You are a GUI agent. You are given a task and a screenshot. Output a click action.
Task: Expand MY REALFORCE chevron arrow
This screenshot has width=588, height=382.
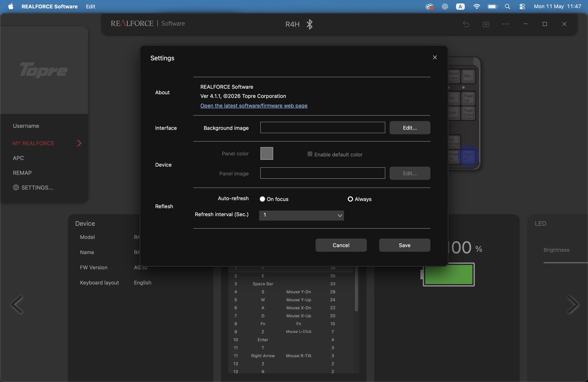79,143
